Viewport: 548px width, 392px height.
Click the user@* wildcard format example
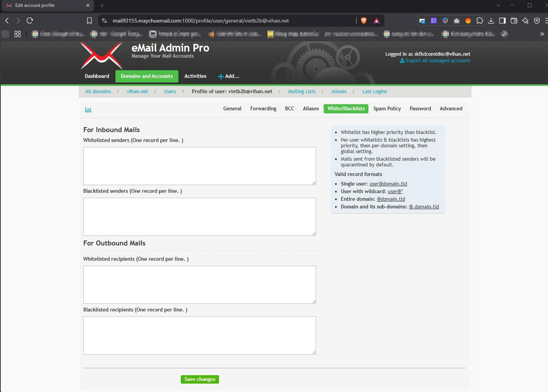point(395,192)
